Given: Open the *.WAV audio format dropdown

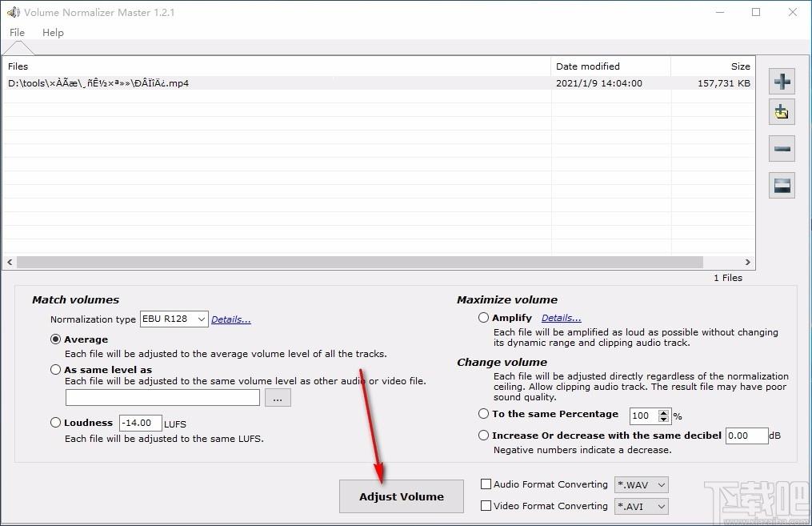Looking at the screenshot, I should pos(641,484).
